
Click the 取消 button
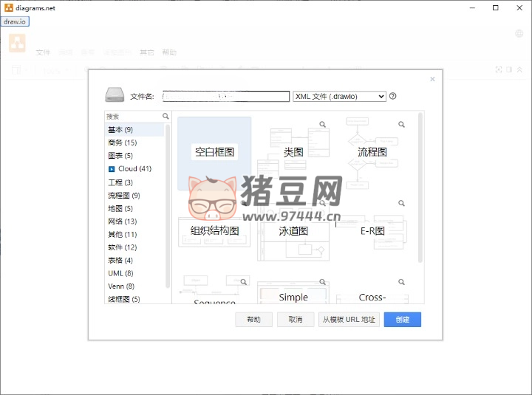click(x=296, y=320)
